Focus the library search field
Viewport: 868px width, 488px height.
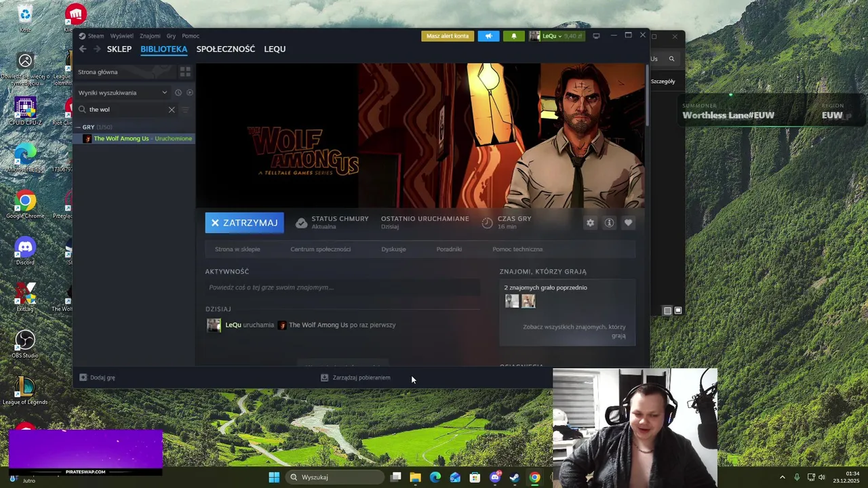coord(127,109)
